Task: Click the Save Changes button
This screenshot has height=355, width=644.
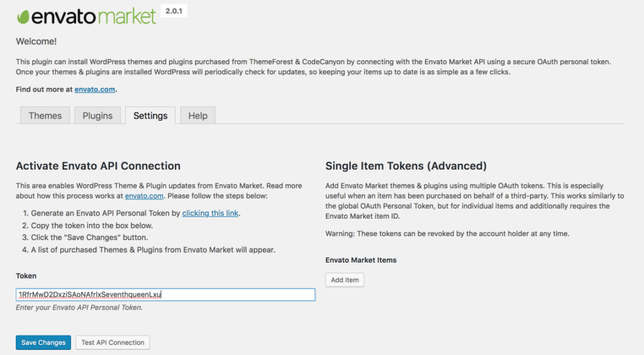Action: coord(43,342)
